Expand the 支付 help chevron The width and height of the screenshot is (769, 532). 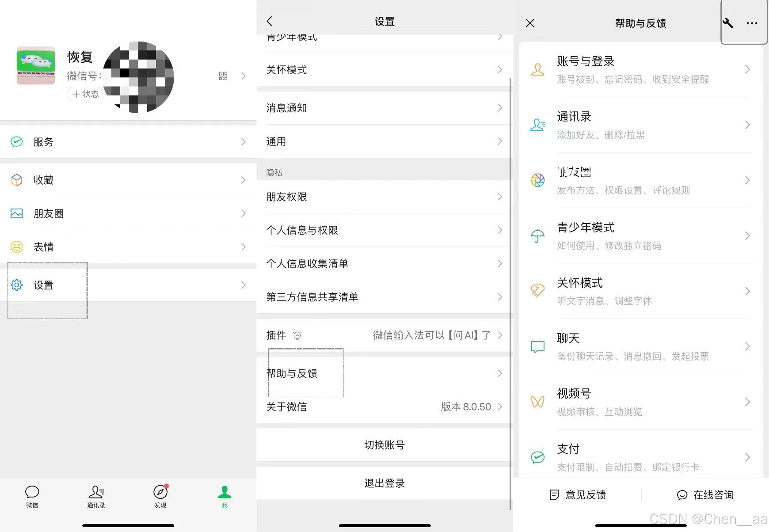pos(747,457)
